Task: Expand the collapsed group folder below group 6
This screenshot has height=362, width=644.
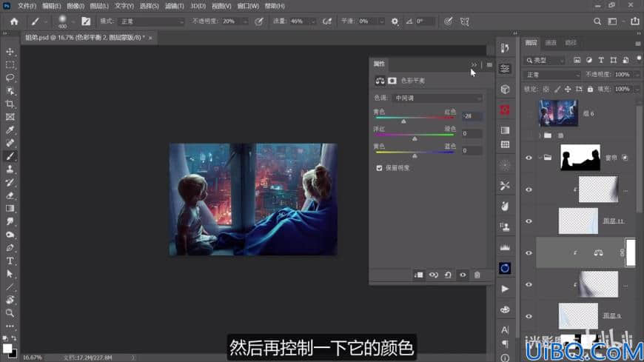Action: (540, 135)
